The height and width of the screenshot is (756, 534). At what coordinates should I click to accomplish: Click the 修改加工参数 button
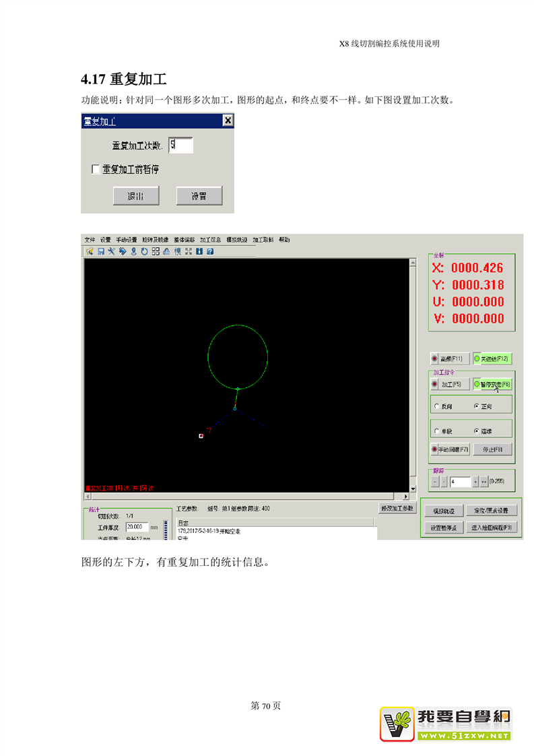point(397,508)
